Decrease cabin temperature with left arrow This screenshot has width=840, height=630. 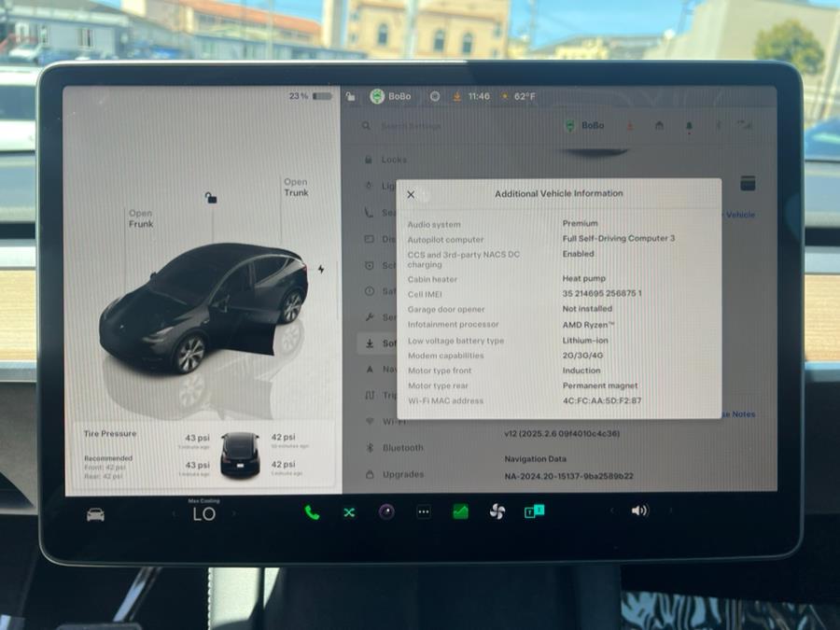174,513
